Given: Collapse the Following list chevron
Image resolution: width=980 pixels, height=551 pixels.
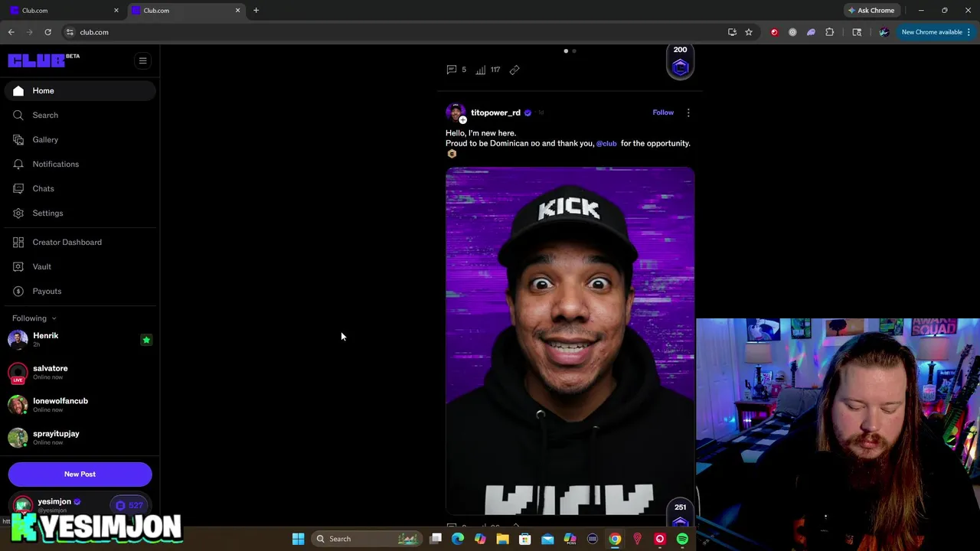Looking at the screenshot, I should (54, 318).
